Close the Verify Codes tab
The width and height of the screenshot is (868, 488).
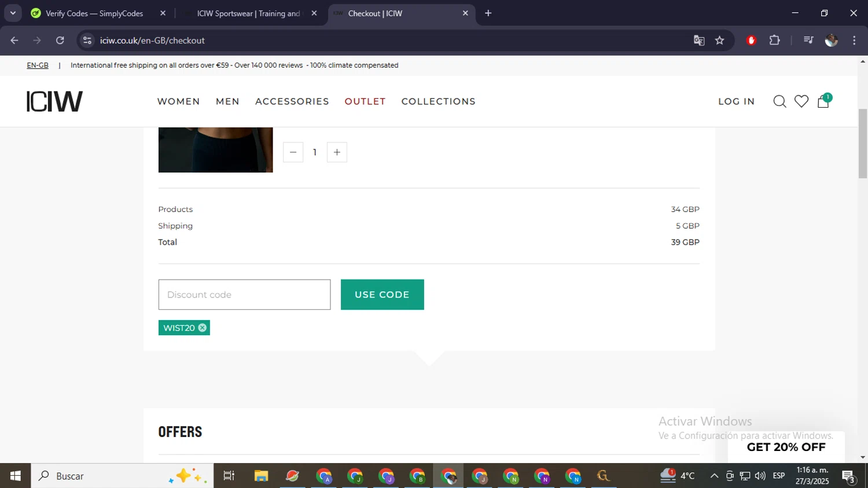click(163, 13)
